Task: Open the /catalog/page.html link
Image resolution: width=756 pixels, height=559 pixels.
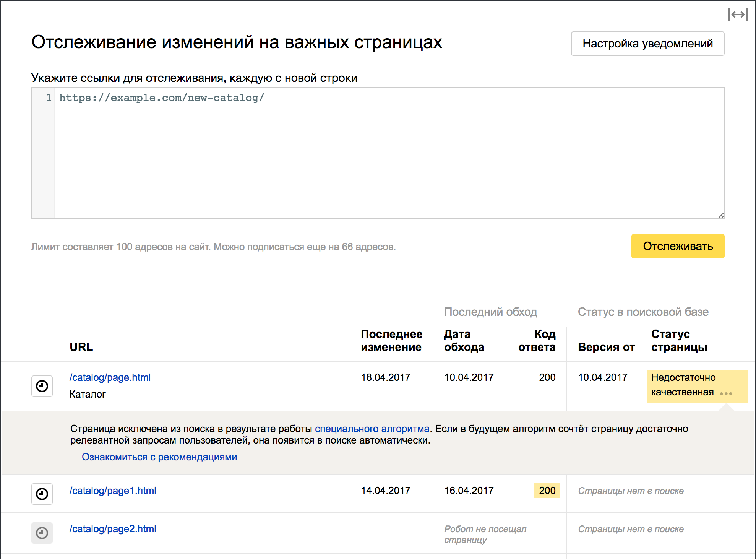Action: (110, 377)
